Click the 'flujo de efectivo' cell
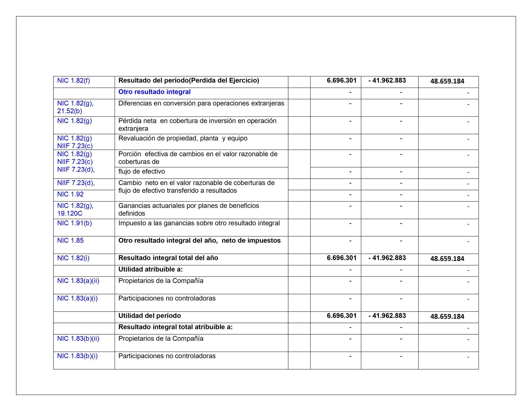The width and height of the screenshot is (532, 411). click(x=142, y=172)
